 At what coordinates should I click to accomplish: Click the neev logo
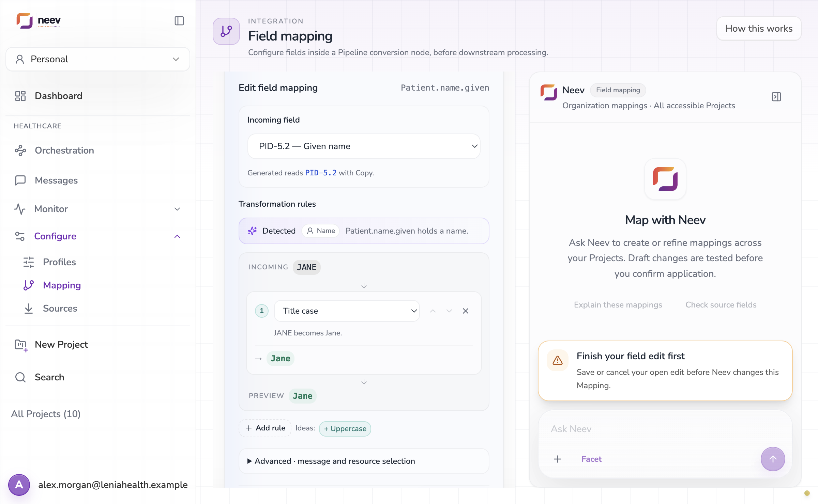pos(39,21)
